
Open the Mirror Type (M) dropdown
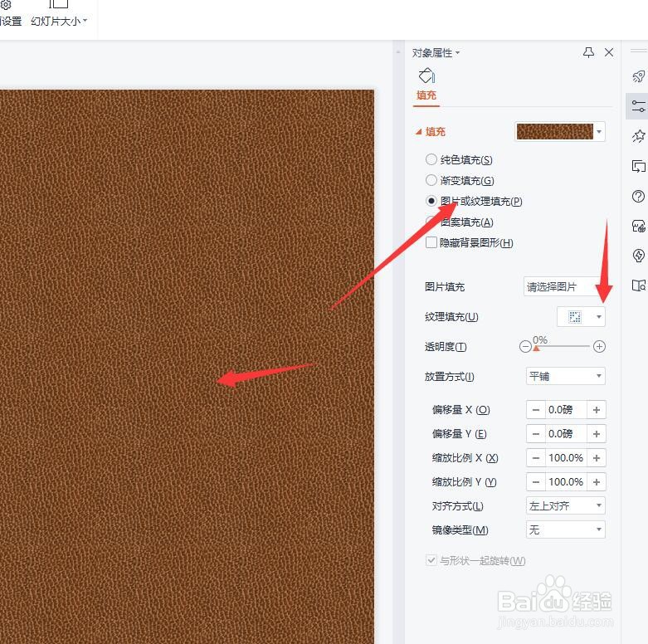click(565, 529)
